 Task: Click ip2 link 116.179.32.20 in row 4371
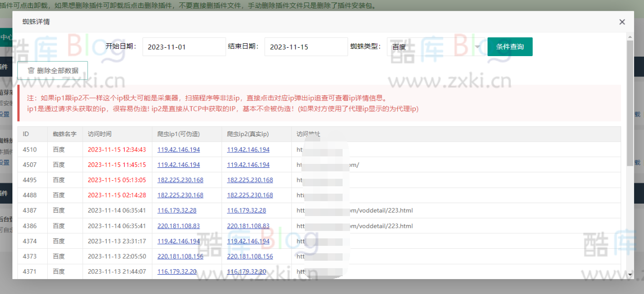(x=246, y=272)
